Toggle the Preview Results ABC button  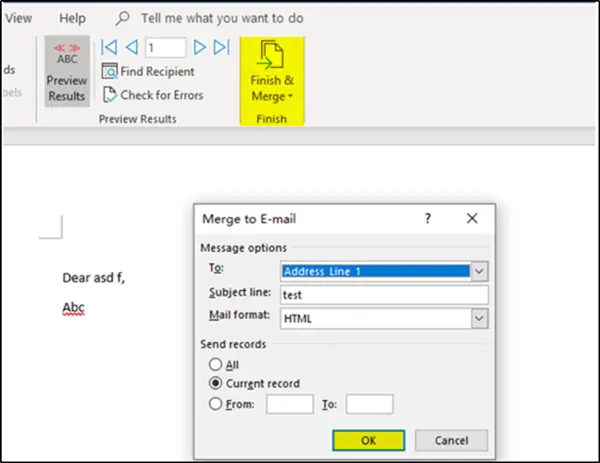click(67, 72)
